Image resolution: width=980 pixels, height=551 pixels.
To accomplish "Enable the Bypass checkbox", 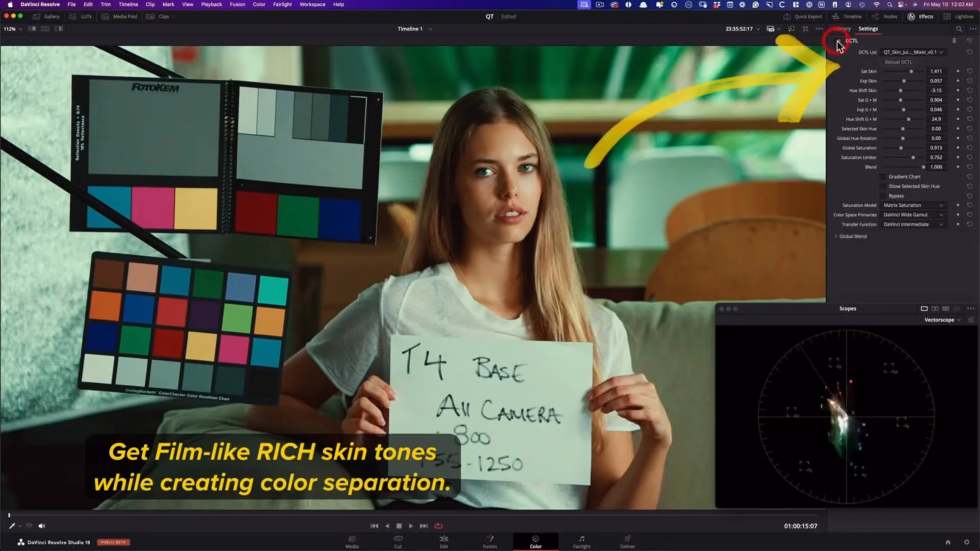I will [883, 196].
